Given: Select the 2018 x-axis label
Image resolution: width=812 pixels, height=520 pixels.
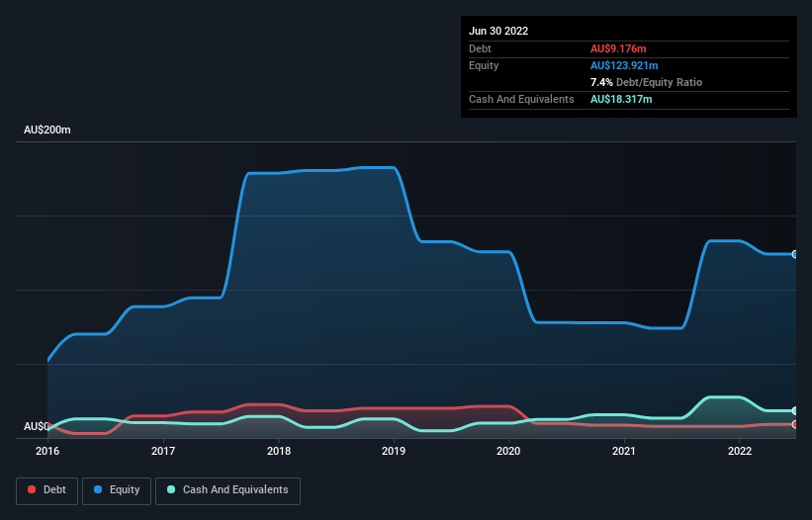Looking at the screenshot, I should (279, 451).
